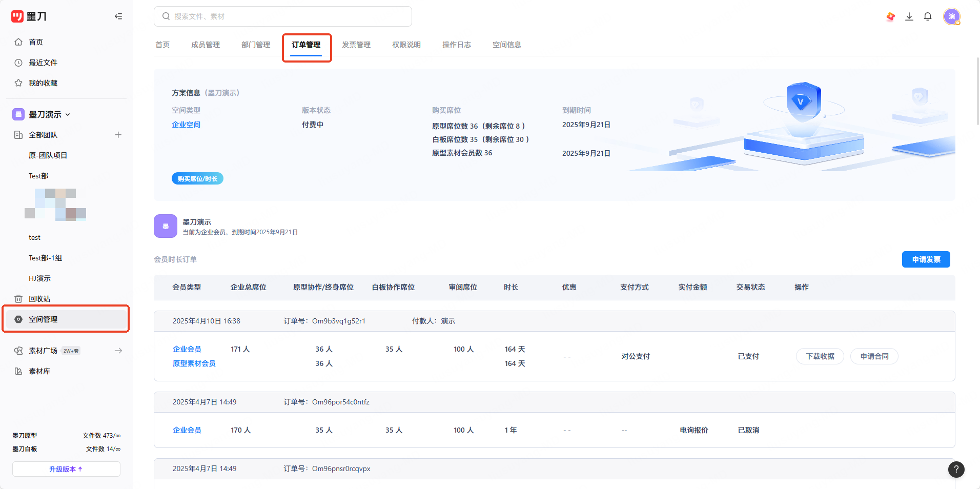
Task: Switch to the 空间信息 tab
Action: (507, 45)
